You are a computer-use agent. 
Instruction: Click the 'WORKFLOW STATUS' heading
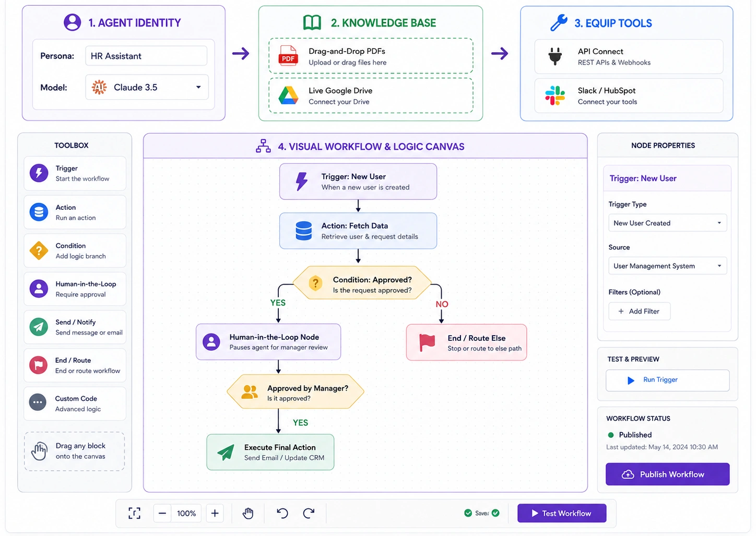[638, 419]
